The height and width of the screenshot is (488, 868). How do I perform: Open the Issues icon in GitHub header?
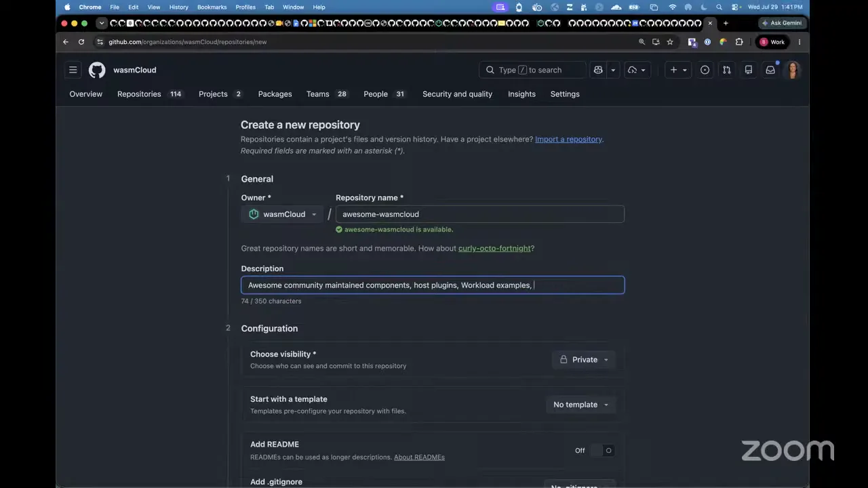705,70
